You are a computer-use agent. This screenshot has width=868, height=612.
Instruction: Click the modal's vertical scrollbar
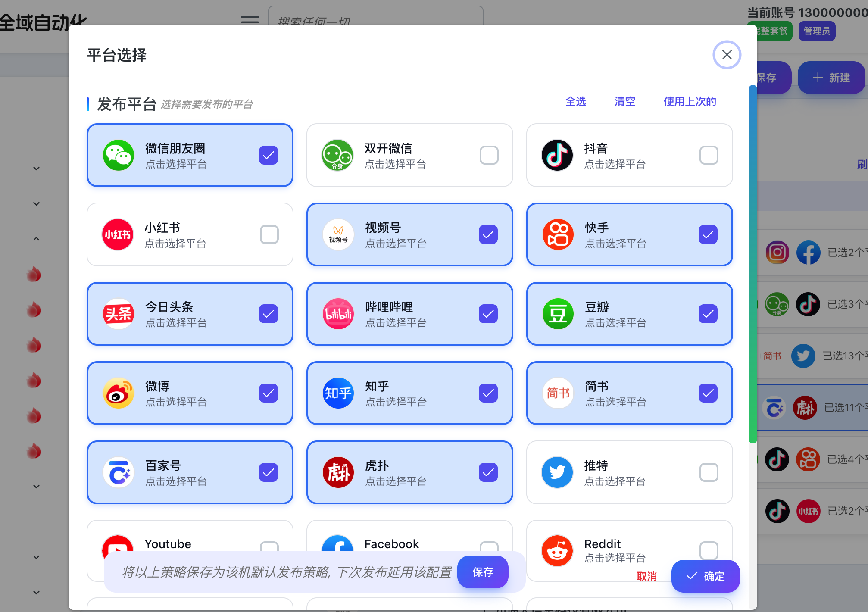[752, 263]
